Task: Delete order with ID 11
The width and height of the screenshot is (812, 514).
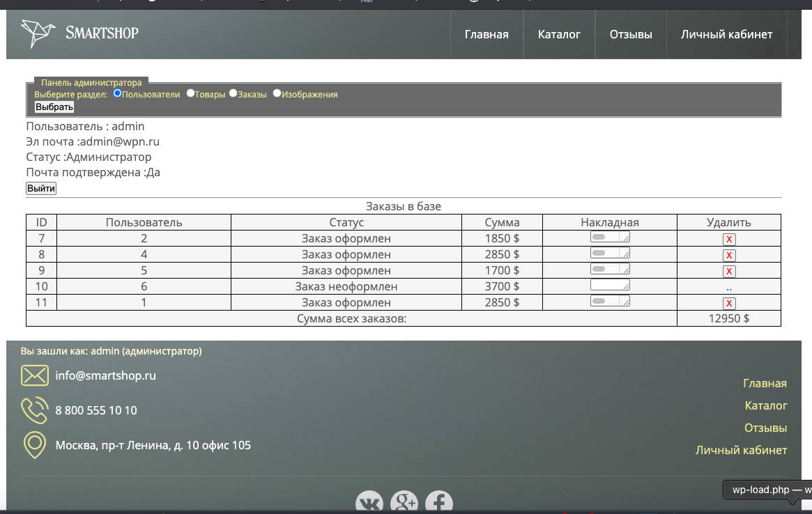Action: (x=729, y=303)
